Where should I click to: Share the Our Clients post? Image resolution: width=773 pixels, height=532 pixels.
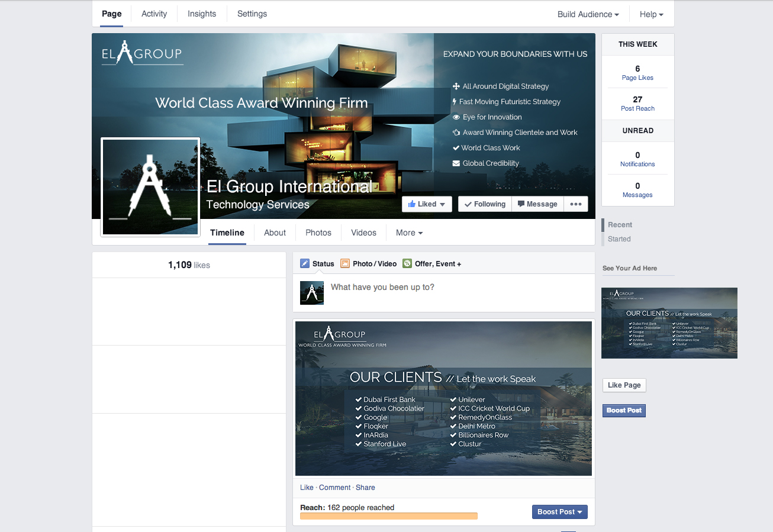pos(365,487)
